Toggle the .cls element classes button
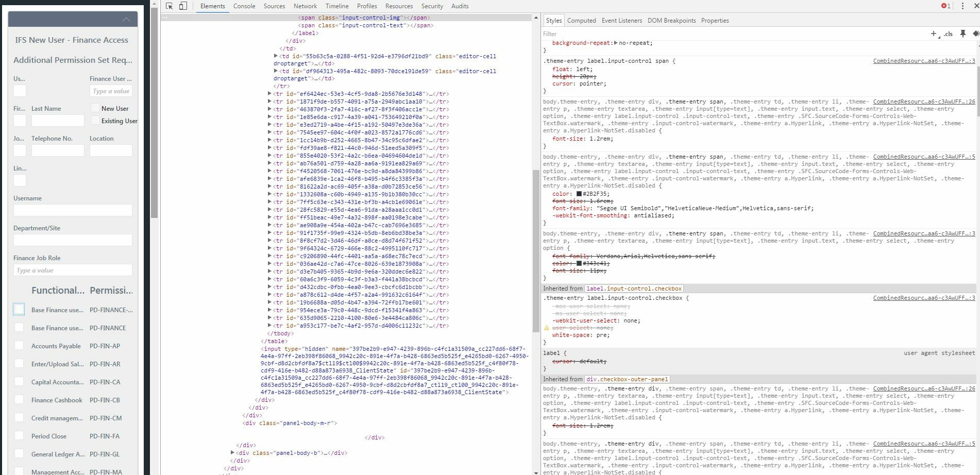 coord(948,34)
